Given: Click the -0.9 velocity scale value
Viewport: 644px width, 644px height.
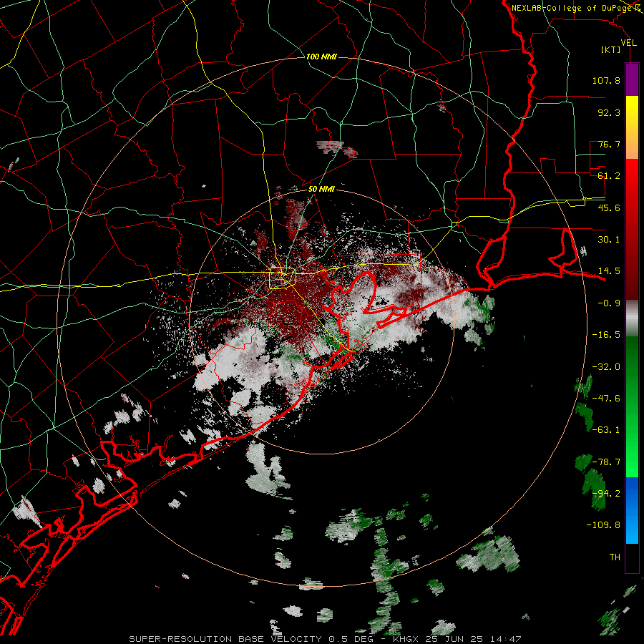Looking at the screenshot, I should pyautogui.click(x=609, y=303).
